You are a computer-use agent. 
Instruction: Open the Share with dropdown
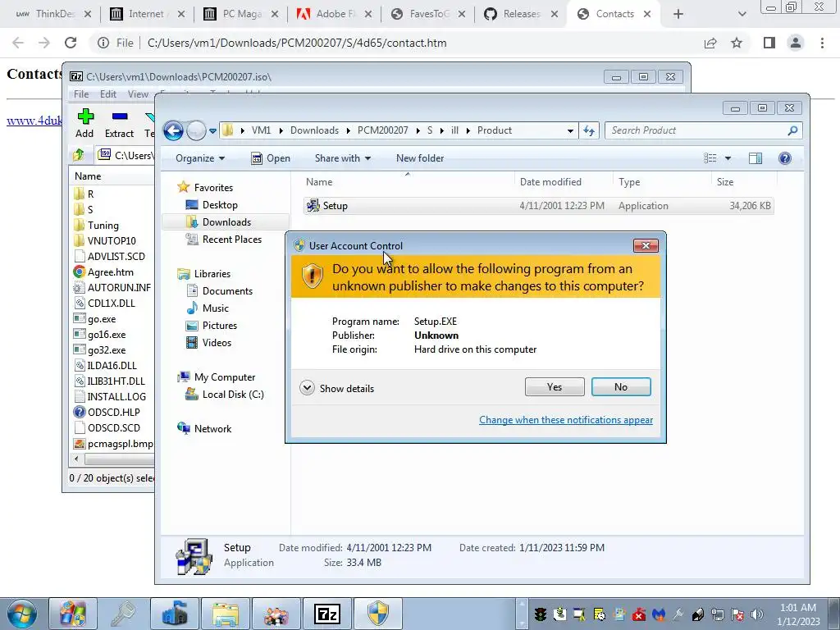(343, 158)
